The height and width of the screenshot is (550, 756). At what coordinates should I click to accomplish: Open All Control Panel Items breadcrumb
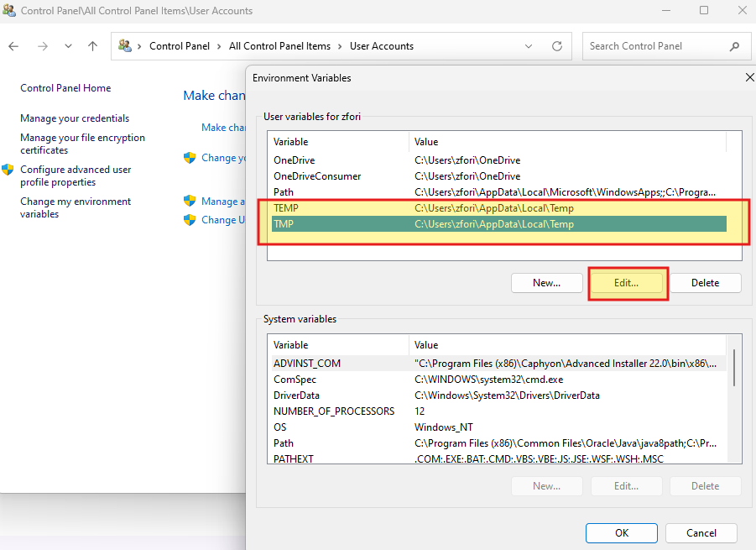pyautogui.click(x=279, y=46)
